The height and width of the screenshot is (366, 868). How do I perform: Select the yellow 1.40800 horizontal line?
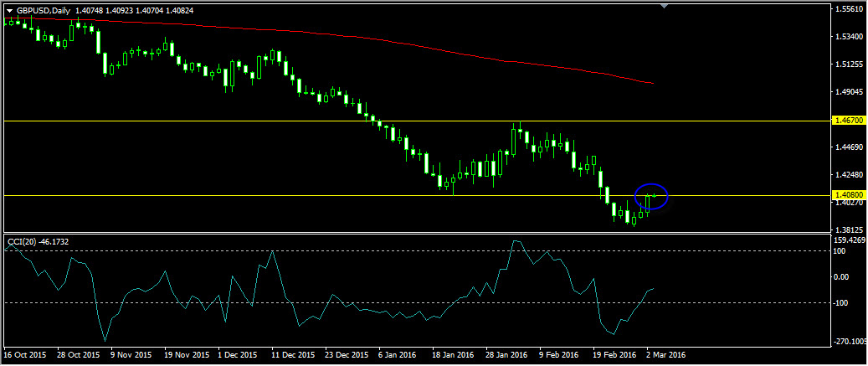251,196
